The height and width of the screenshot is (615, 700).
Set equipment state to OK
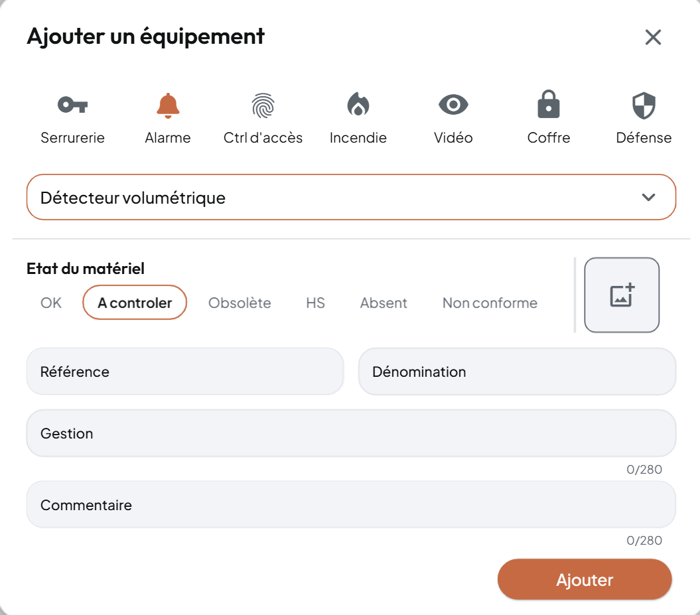coord(51,303)
